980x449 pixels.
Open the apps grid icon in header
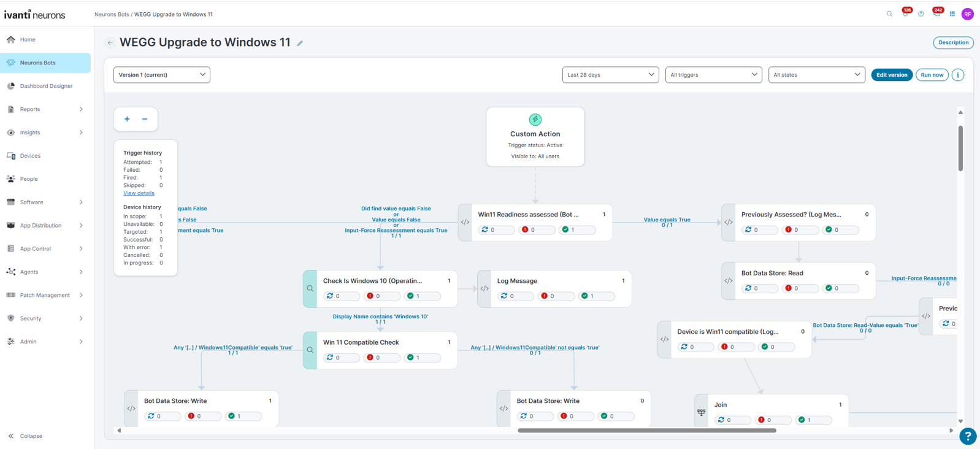click(952, 14)
